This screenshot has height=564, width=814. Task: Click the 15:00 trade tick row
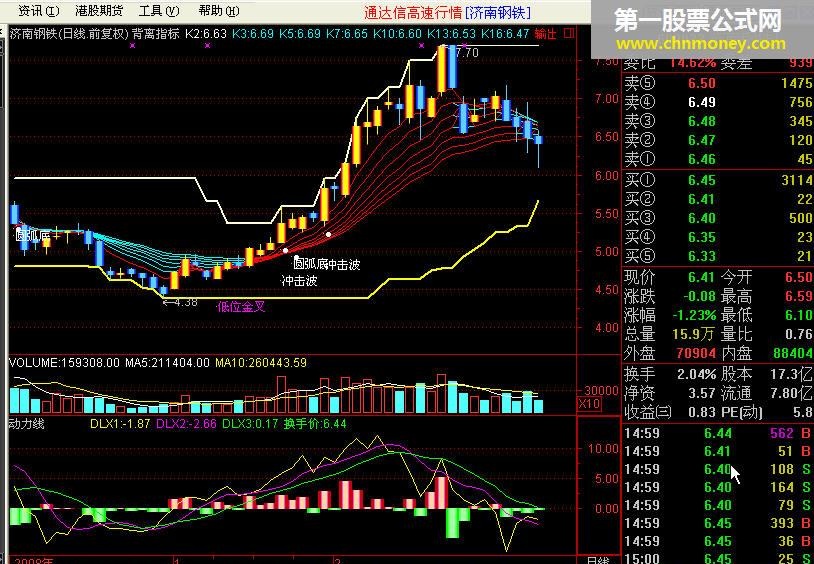pos(718,559)
